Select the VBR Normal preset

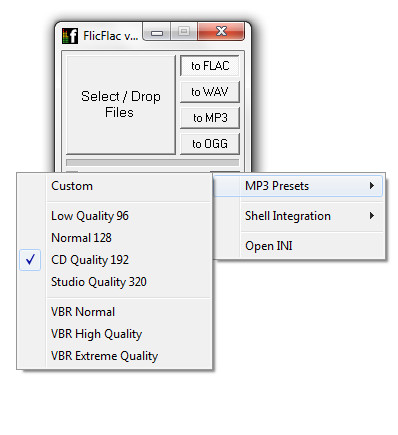coord(114,312)
